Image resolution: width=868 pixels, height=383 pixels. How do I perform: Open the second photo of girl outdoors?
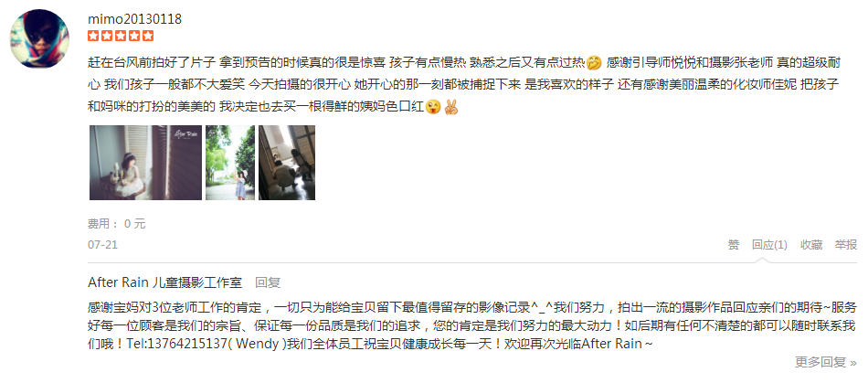[x=230, y=163]
